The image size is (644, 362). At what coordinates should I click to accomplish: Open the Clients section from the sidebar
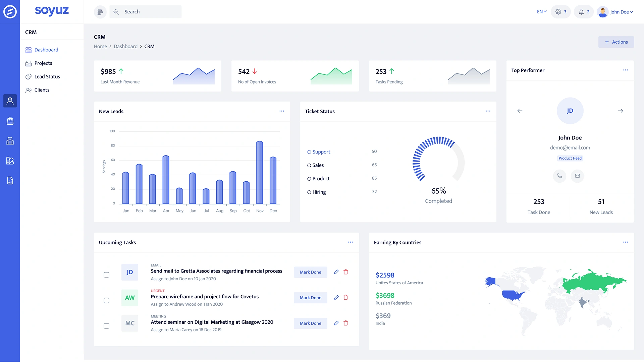tap(42, 90)
